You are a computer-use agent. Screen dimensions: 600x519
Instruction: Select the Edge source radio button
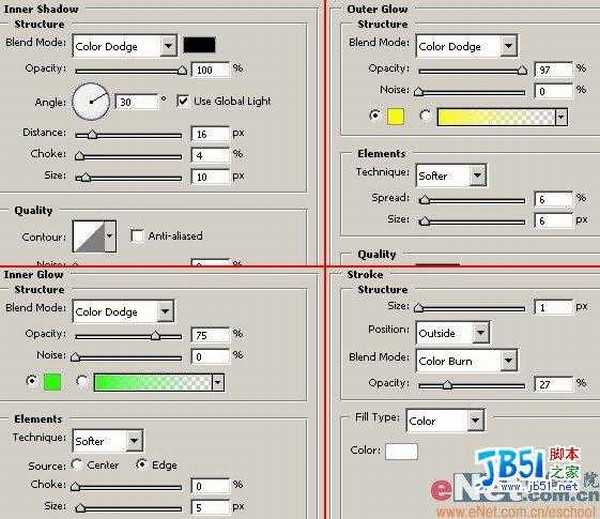pyautogui.click(x=141, y=465)
